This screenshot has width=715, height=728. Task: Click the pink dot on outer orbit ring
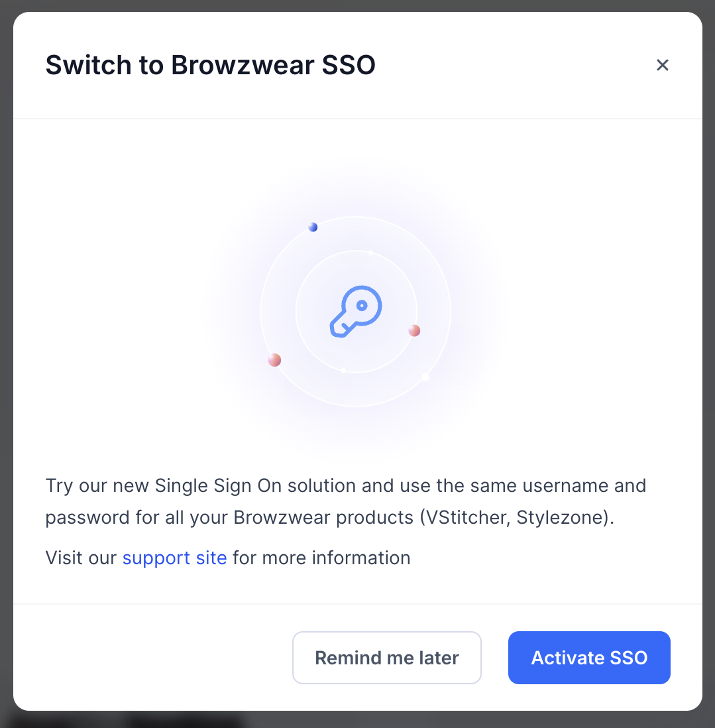tap(274, 360)
